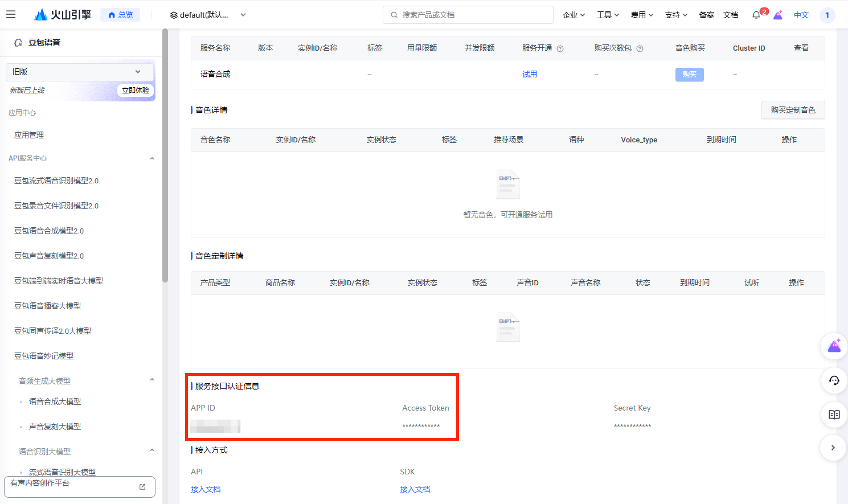The width and height of the screenshot is (848, 504).
Task: Collapse the 音频生成大模型 group
Action: (x=151, y=380)
